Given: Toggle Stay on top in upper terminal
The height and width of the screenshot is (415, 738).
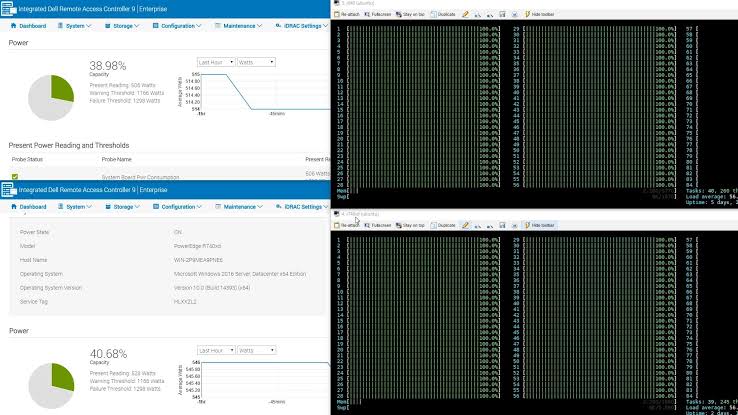Looking at the screenshot, I should tap(410, 15).
